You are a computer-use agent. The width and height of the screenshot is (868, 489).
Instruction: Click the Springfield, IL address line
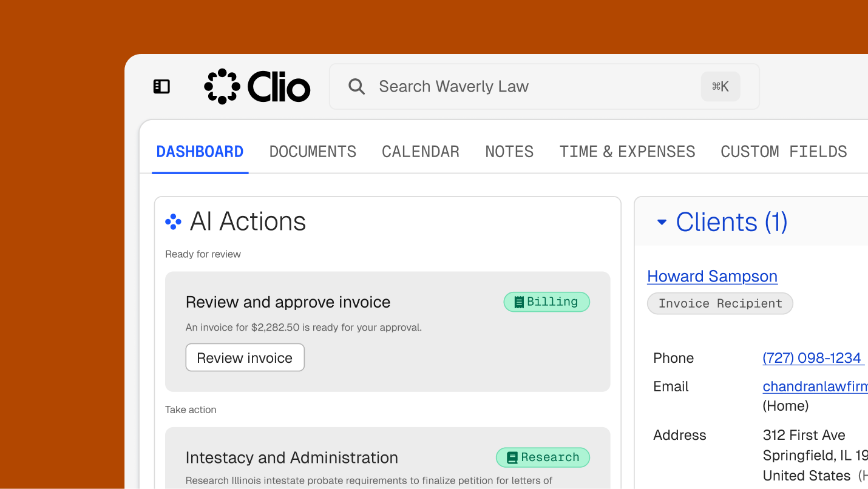point(815,456)
